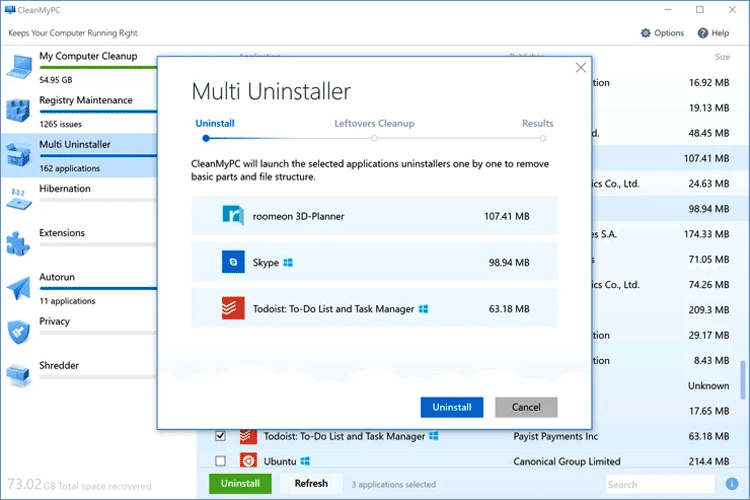The image size is (750, 500).
Task: Click the blue Uninstall button in dialog
Action: (x=452, y=407)
